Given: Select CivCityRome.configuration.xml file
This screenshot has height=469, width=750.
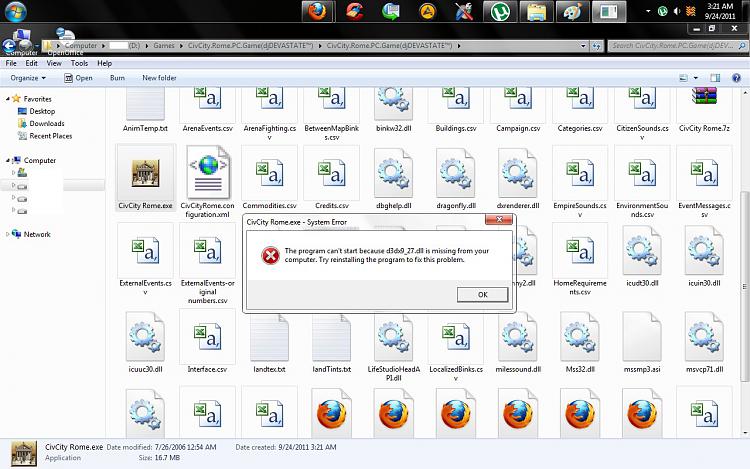Looking at the screenshot, I should coord(208,182).
